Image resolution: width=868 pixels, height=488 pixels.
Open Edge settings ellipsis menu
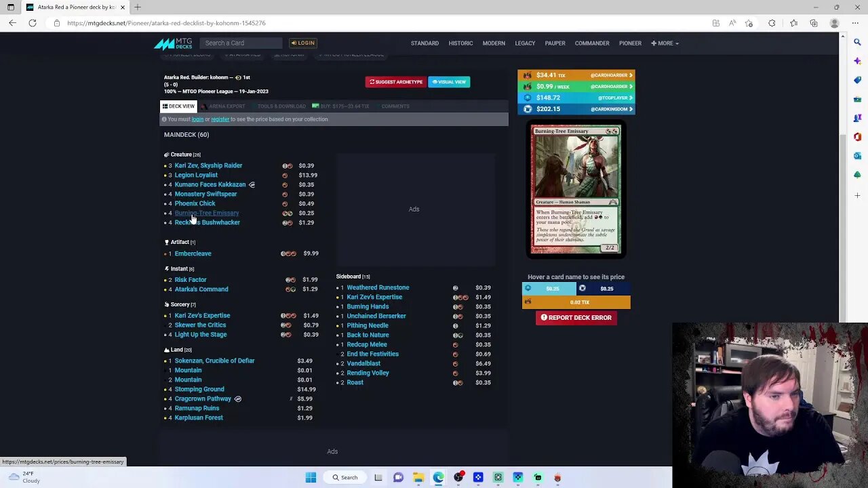point(856,23)
